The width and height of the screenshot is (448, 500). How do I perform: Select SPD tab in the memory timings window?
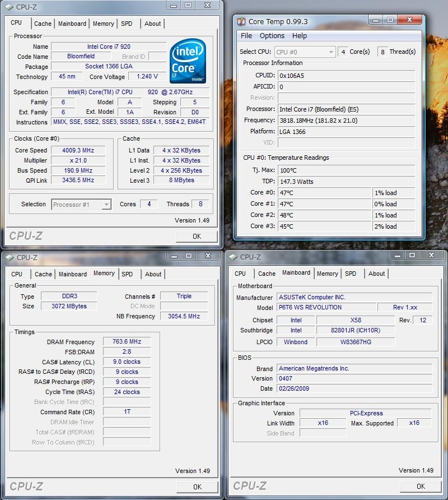click(x=127, y=274)
